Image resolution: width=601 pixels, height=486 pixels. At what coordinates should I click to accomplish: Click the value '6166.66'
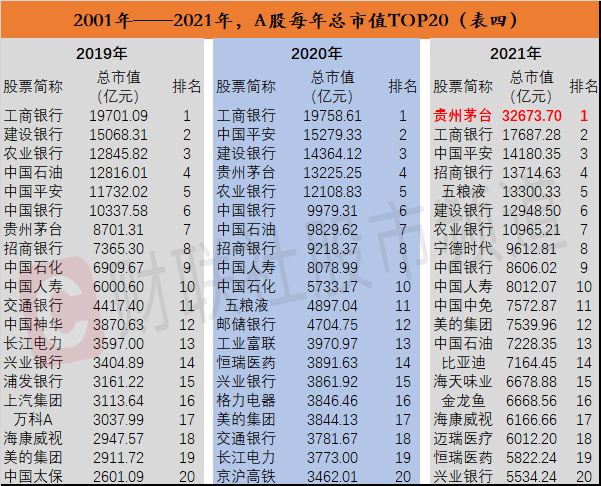coord(532,419)
